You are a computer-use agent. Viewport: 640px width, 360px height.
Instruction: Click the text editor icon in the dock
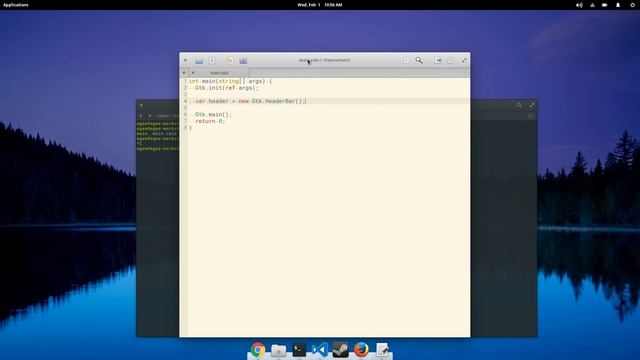click(382, 350)
